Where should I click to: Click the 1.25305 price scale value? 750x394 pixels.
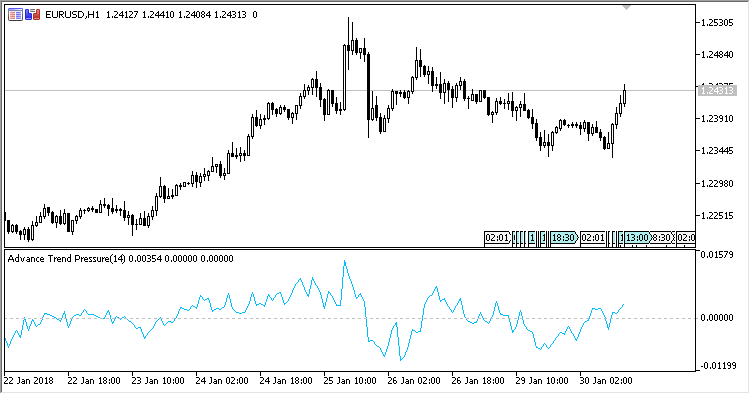(x=717, y=22)
